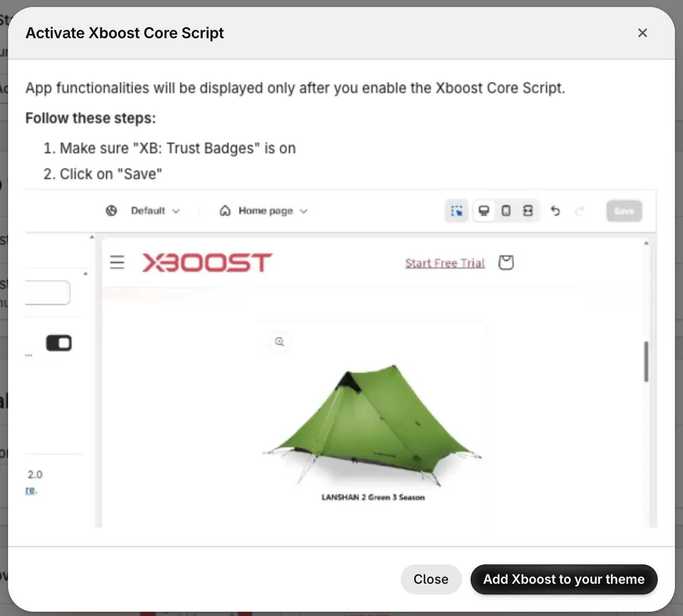Click the Close button
The height and width of the screenshot is (616, 683).
(x=431, y=579)
